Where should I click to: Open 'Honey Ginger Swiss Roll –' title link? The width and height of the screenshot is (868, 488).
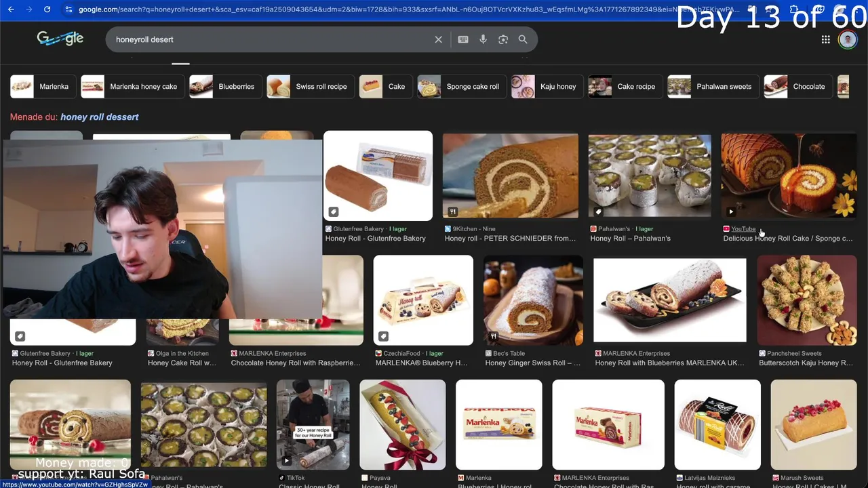pos(533,363)
